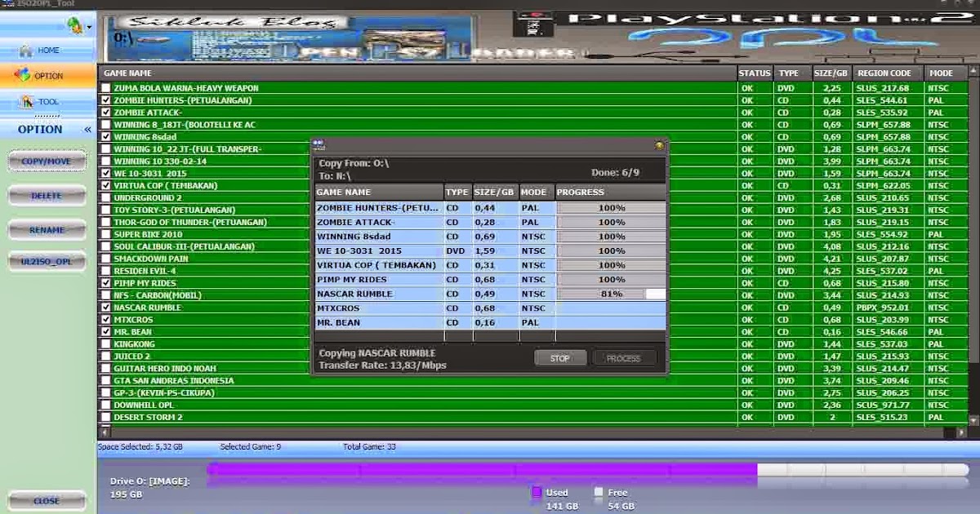Click the NASCAR RUMBLE 81% progress bar
Image resolution: width=980 pixels, height=514 pixels.
(x=611, y=294)
